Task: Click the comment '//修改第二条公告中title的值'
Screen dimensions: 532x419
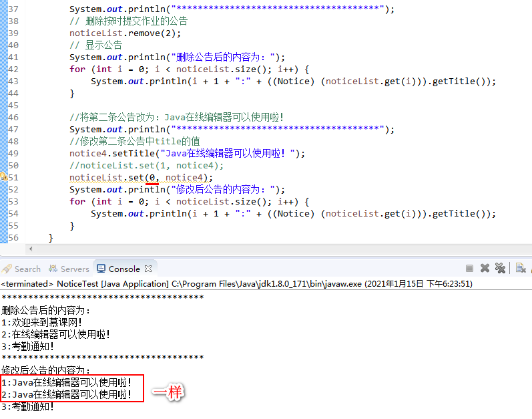Action: pos(135,141)
